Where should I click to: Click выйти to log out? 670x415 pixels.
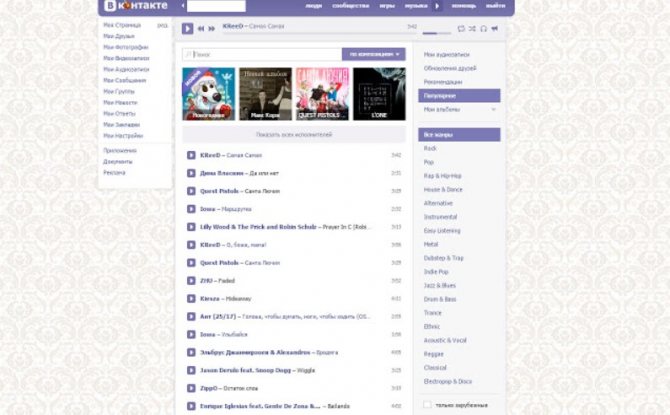point(495,6)
